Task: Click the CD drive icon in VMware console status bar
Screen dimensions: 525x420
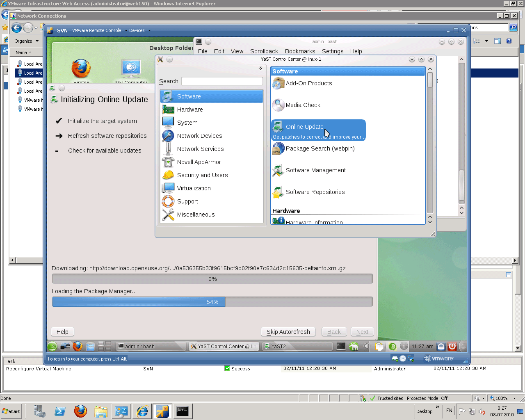Action: click(403, 358)
